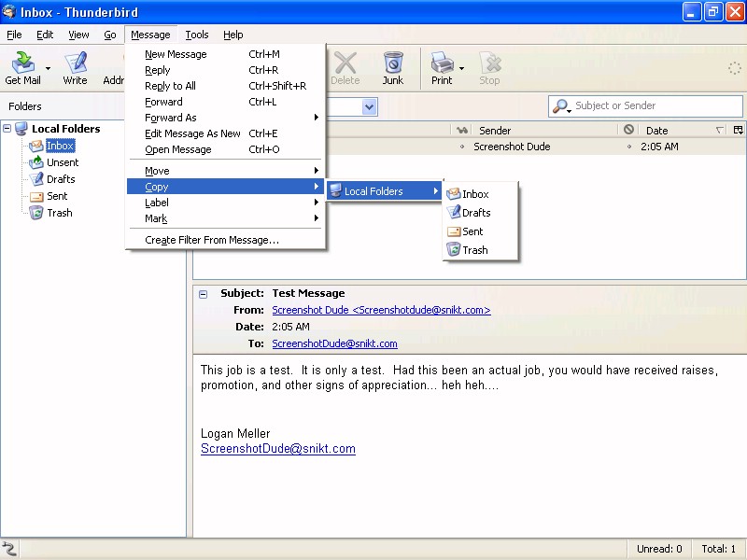Image resolution: width=747 pixels, height=560 pixels.
Task: Open the column picker icon
Action: tap(738, 130)
